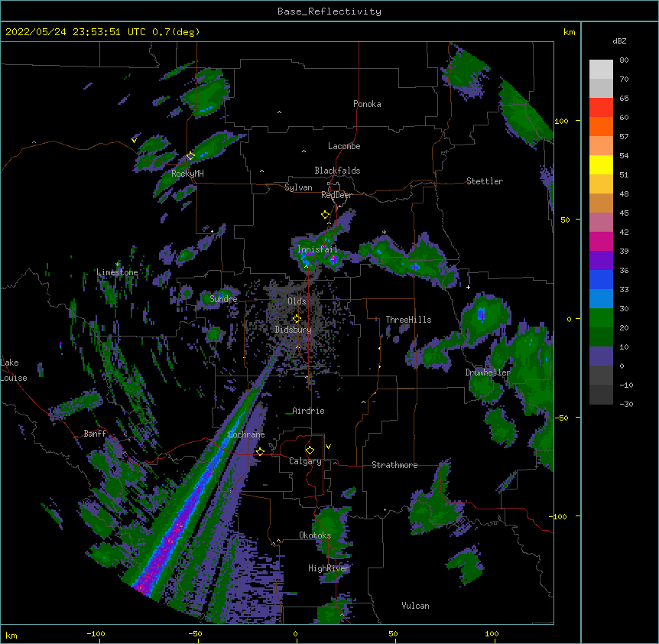This screenshot has height=644, width=659.
Task: Click the Banff label
Action: (x=95, y=434)
